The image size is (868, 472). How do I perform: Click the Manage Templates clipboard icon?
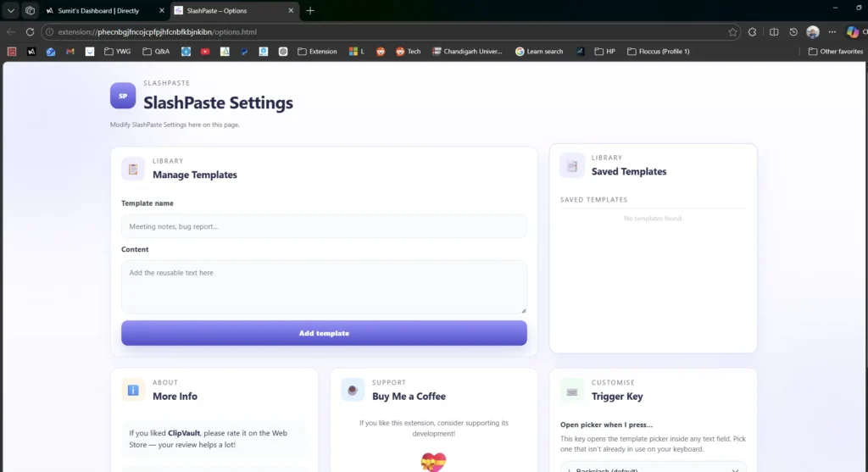click(133, 169)
